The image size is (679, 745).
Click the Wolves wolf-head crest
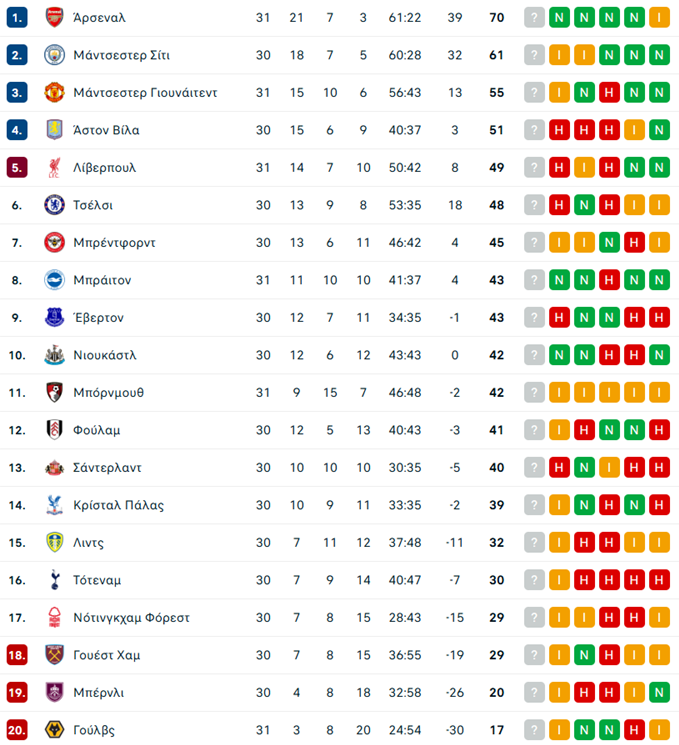[x=54, y=730]
